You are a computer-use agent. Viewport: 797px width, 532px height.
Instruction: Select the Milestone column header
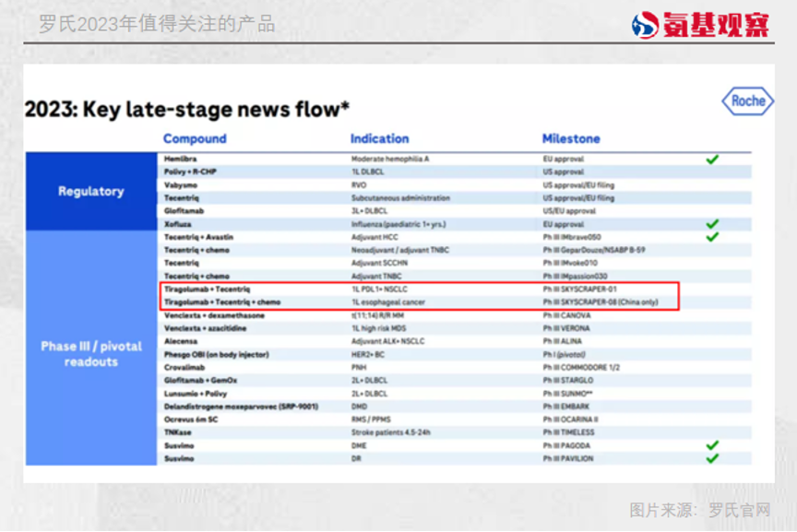click(x=571, y=138)
